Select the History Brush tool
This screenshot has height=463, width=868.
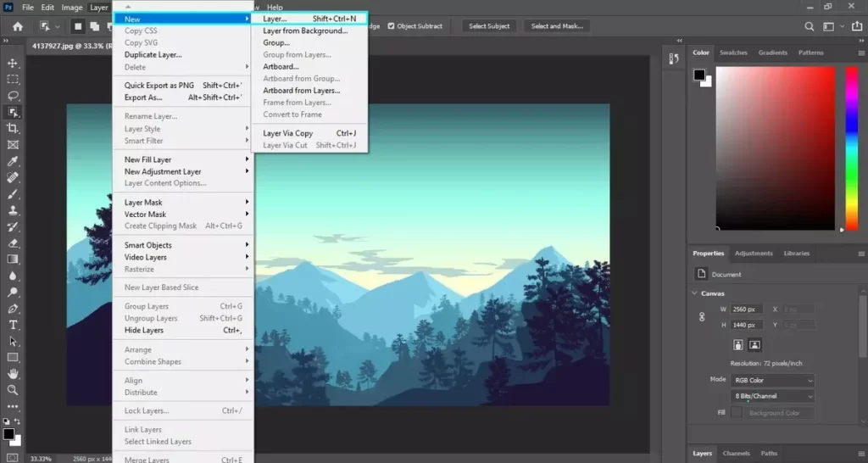(13, 226)
